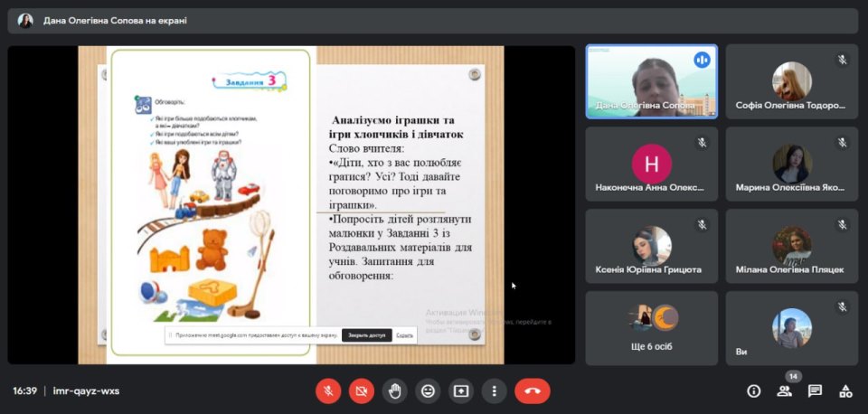The width and height of the screenshot is (868, 414).
Task: Open meeting details info icon
Action: pyautogui.click(x=753, y=391)
